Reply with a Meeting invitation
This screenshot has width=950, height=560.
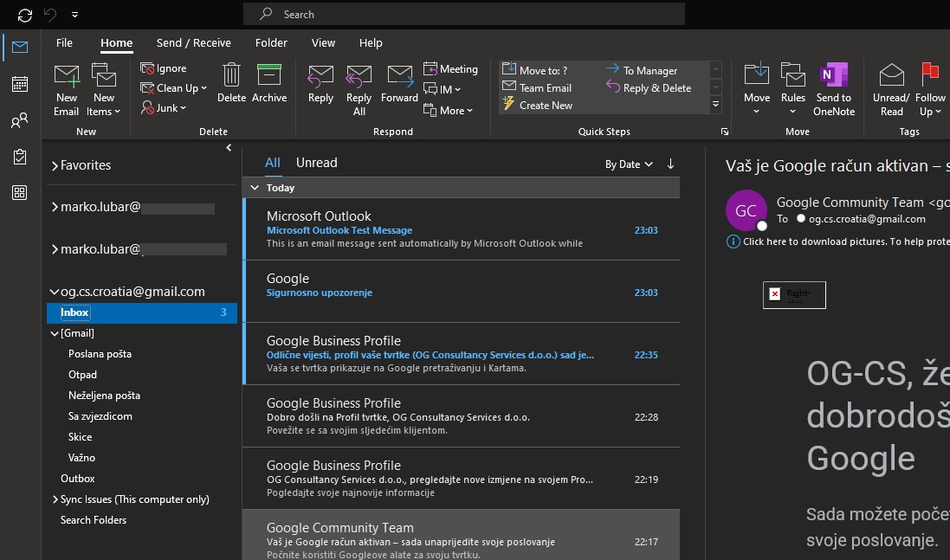[451, 68]
